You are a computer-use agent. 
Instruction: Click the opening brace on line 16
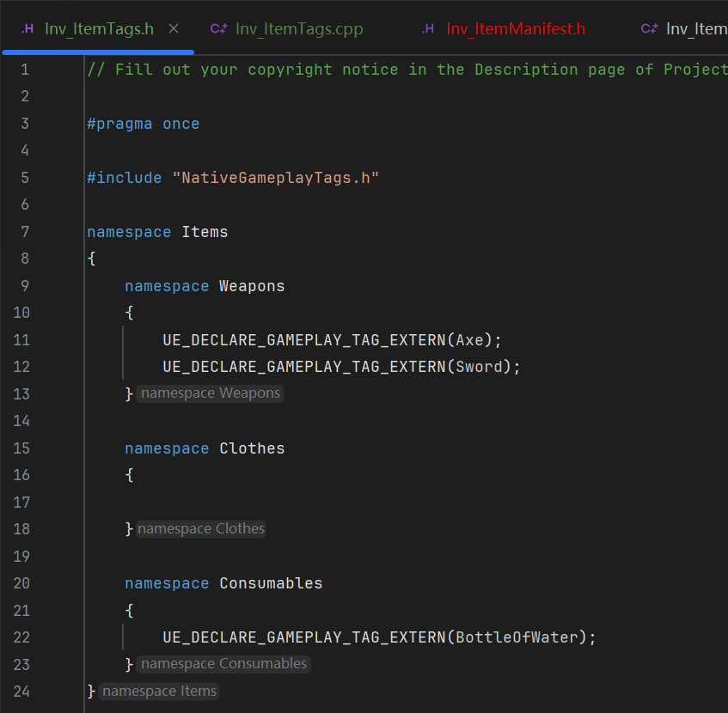pos(130,475)
